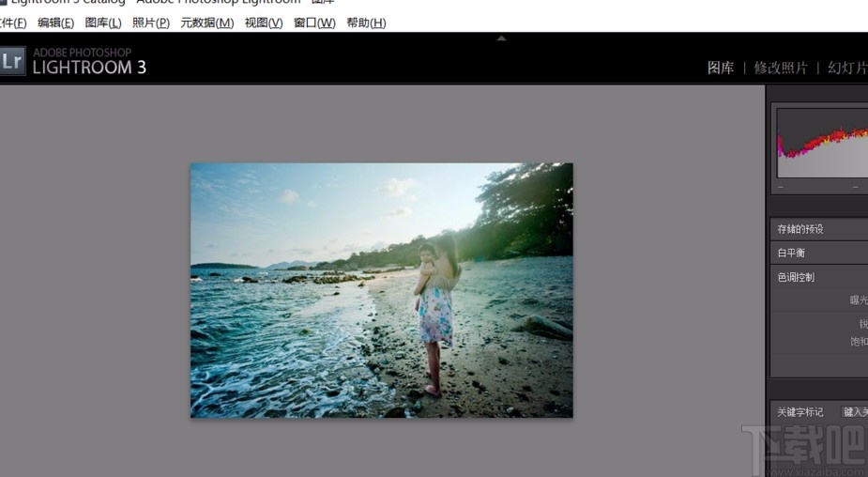Open the 白平衡 white balance row
Image resolution: width=868 pixels, height=477 pixels.
tap(819, 253)
